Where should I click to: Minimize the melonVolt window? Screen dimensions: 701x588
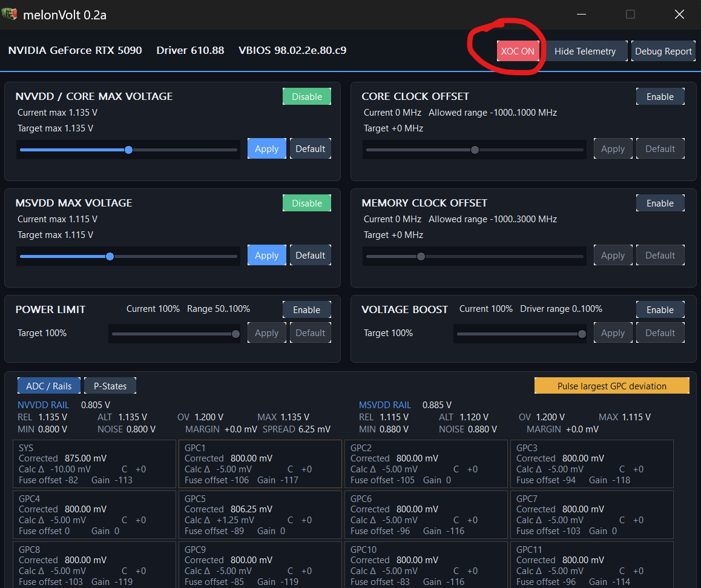(581, 15)
